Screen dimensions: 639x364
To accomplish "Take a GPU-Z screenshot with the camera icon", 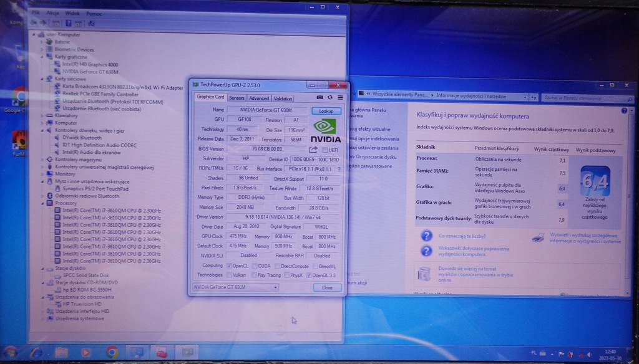I will pos(320,98).
